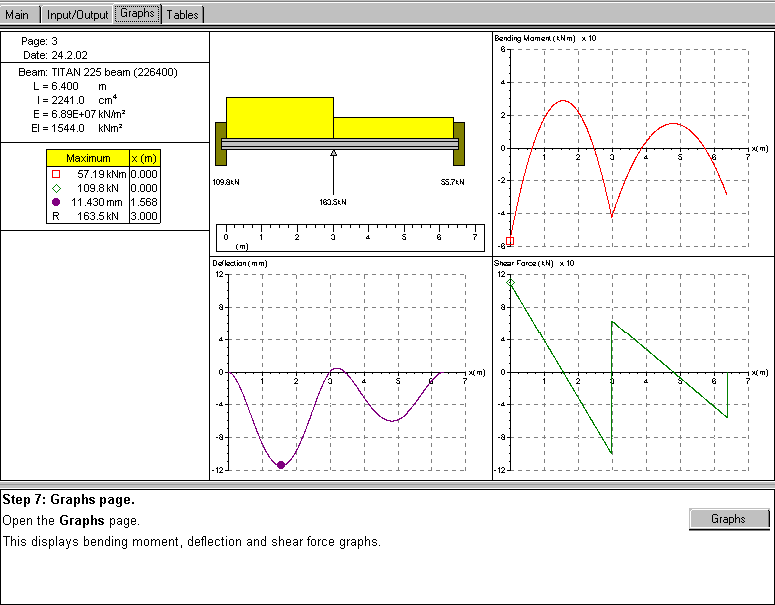Click the yellow Maximum header cell
This screenshot has width=775, height=605.
click(88, 158)
